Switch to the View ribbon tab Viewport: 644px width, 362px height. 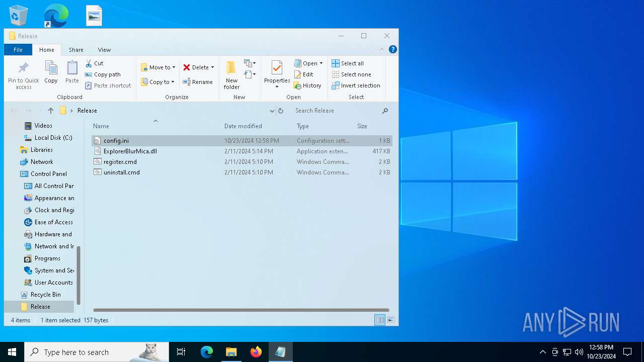point(104,50)
